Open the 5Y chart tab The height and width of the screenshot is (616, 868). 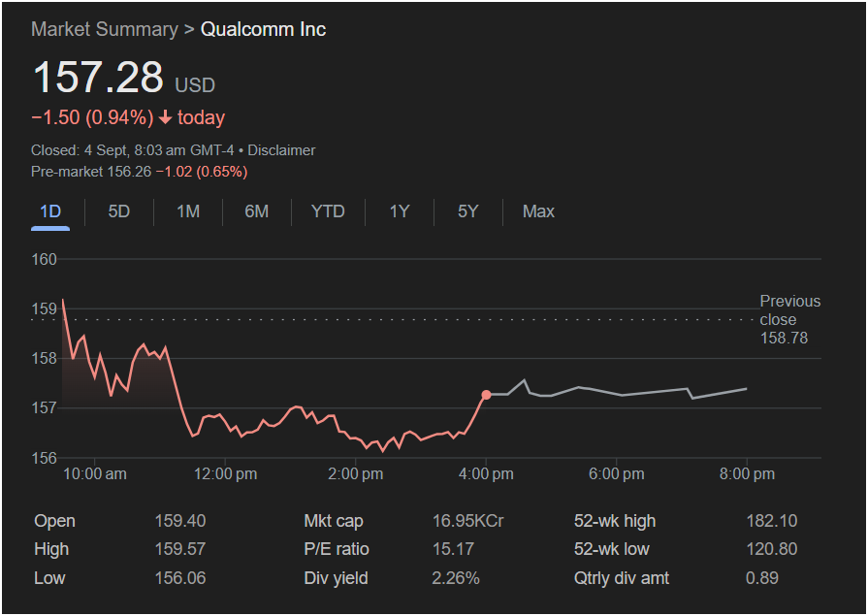click(467, 211)
